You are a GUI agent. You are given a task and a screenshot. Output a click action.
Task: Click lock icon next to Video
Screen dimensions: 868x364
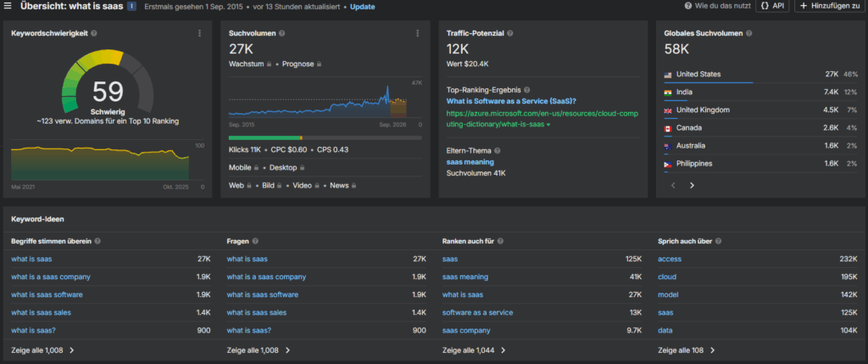(318, 186)
